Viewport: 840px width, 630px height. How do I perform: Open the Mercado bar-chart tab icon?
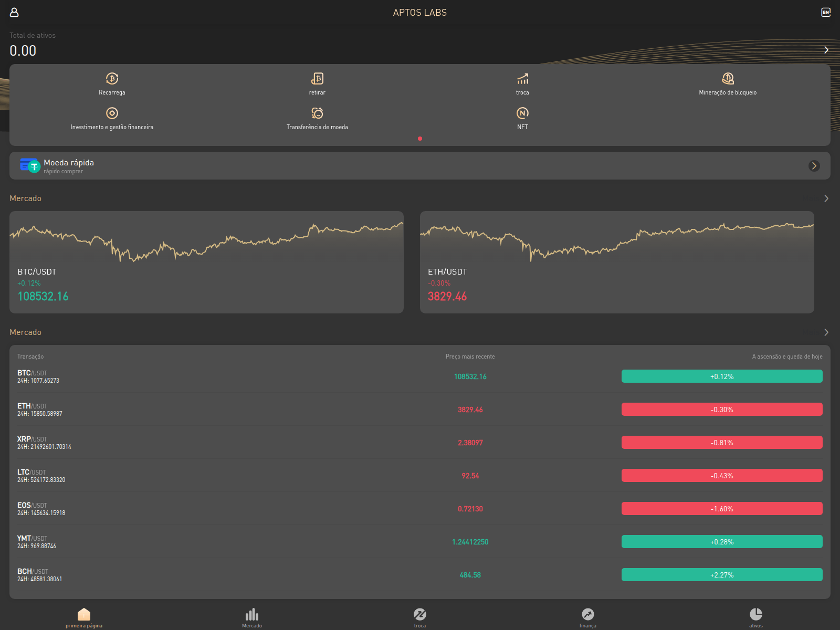[252, 614]
